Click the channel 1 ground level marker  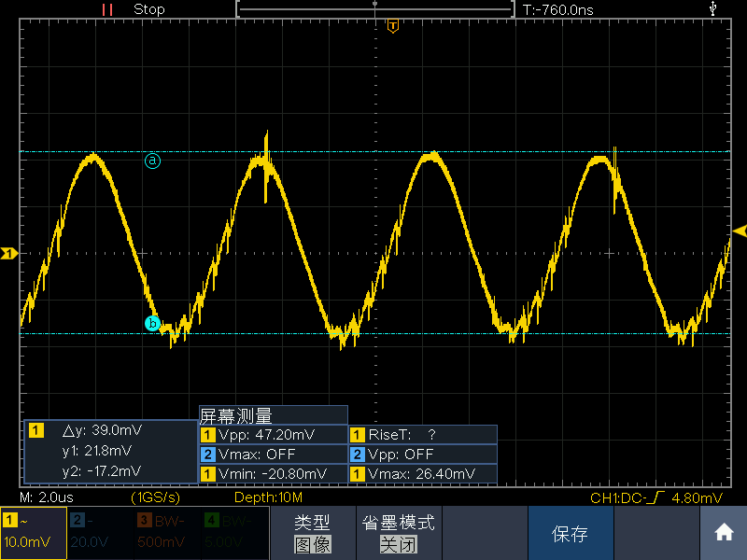click(9, 253)
